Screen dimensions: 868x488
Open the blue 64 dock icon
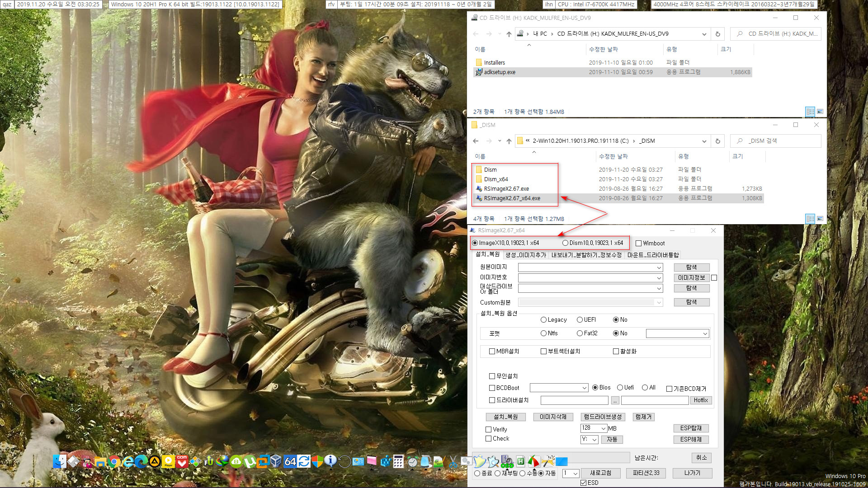click(x=290, y=461)
